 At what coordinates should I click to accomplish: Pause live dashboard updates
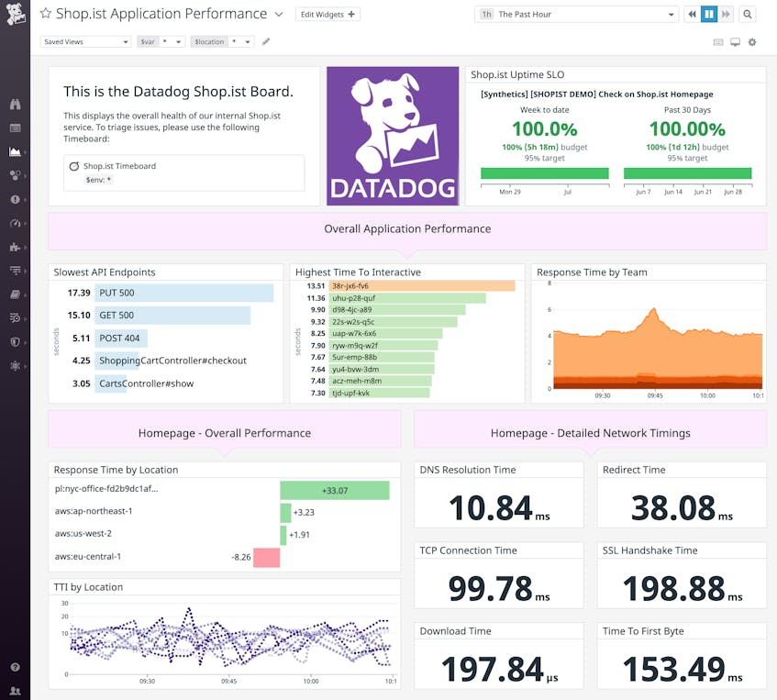tap(709, 15)
